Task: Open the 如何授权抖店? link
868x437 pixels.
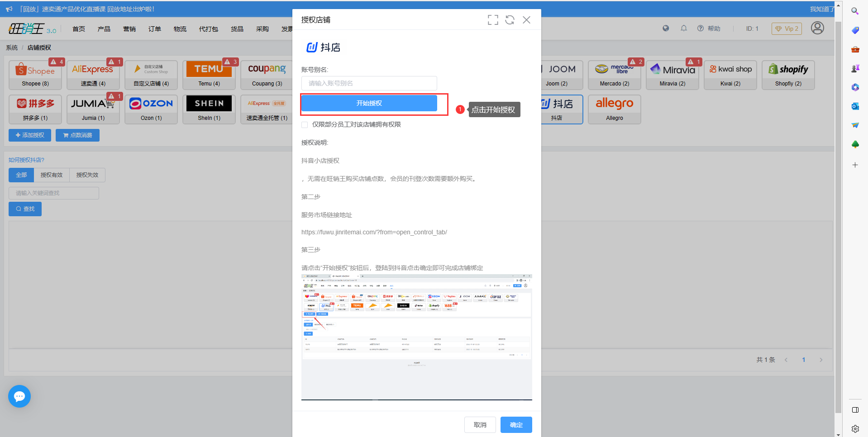Action: tap(26, 160)
